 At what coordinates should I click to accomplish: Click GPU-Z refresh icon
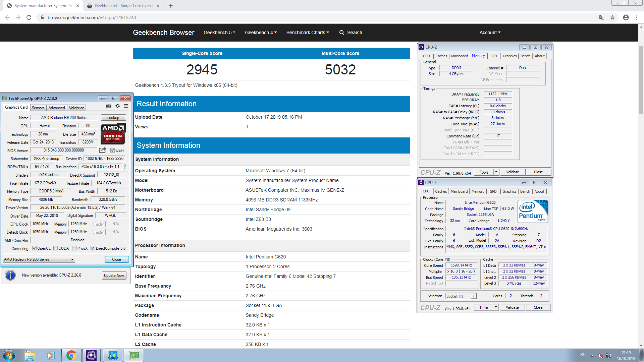(x=117, y=106)
